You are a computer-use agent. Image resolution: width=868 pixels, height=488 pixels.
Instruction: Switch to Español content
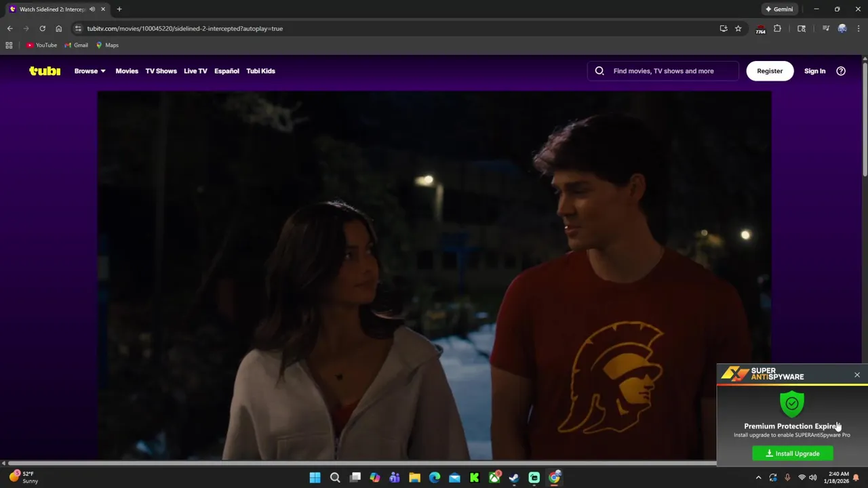(x=226, y=70)
